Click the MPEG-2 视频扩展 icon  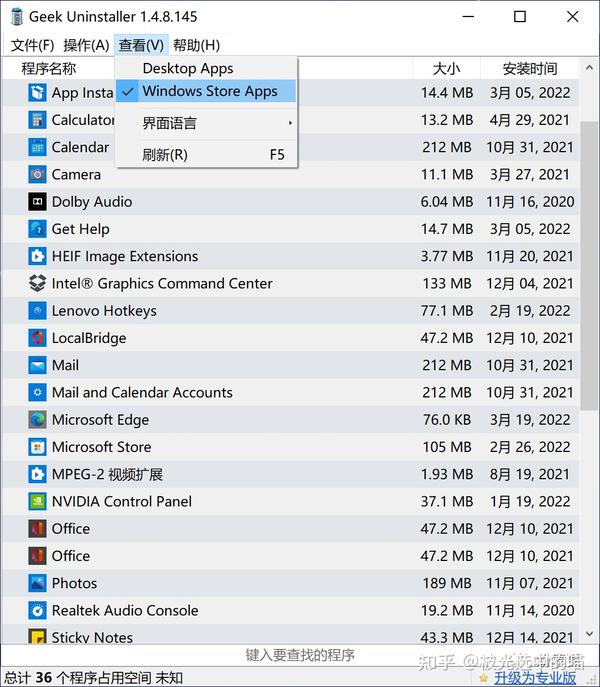[37, 474]
